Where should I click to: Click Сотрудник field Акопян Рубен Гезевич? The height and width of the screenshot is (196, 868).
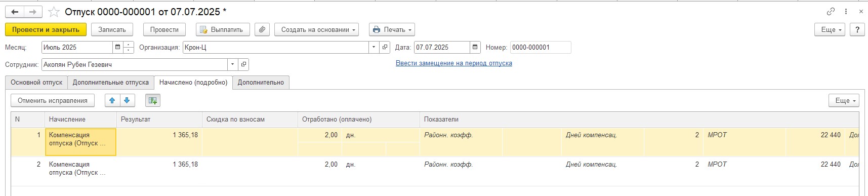click(135, 64)
